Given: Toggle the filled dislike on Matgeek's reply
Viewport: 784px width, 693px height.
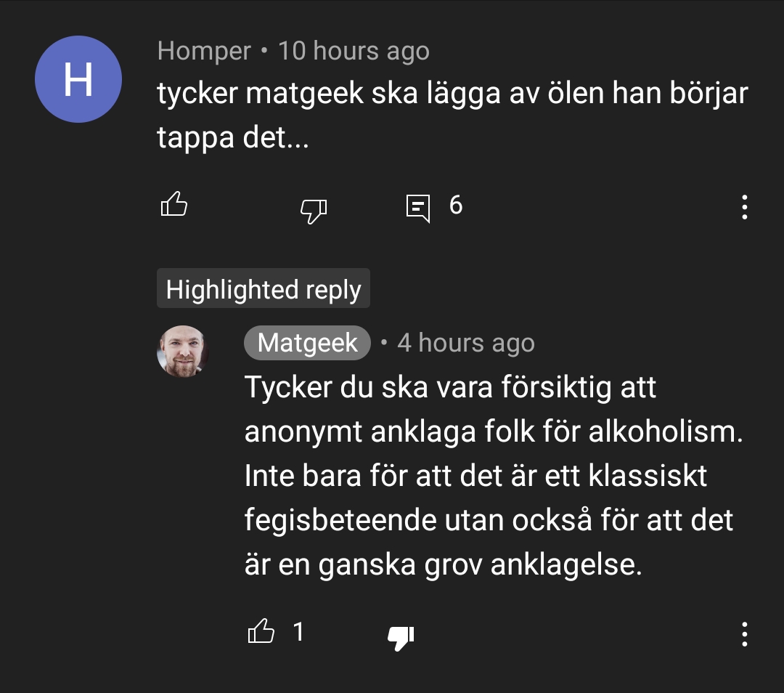Looking at the screenshot, I should tap(401, 638).
